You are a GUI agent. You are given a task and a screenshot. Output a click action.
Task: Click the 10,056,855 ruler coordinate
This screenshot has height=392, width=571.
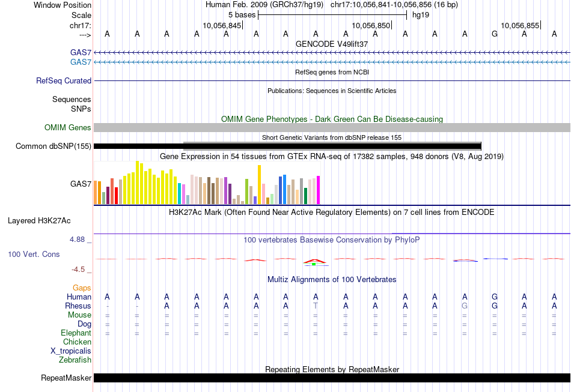click(520, 25)
